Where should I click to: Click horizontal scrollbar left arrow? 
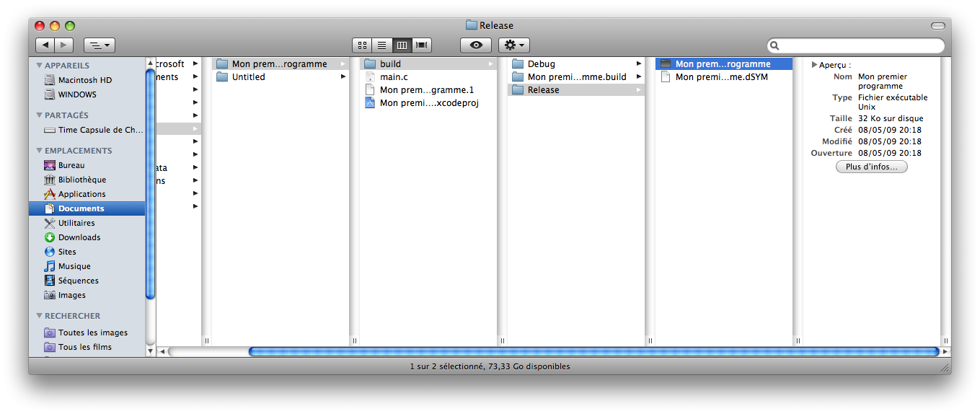coord(162,352)
